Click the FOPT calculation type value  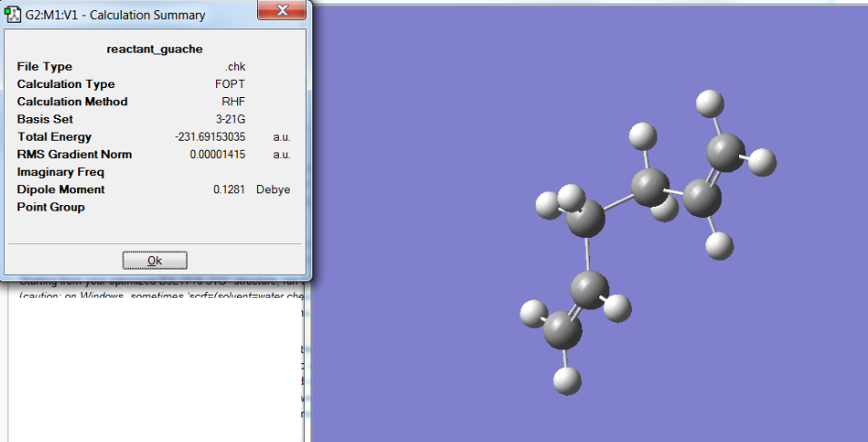pos(231,84)
